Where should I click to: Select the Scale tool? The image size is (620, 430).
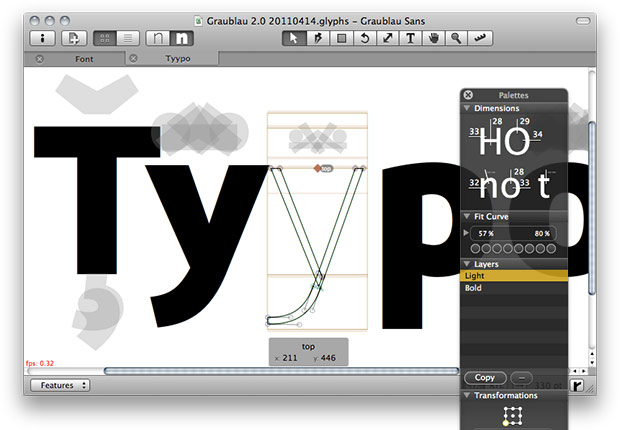387,38
